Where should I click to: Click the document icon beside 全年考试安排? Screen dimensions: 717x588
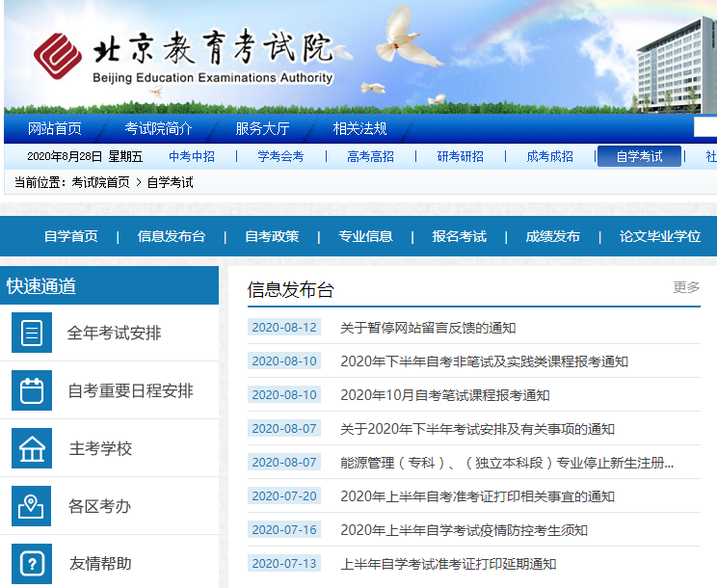[32, 333]
